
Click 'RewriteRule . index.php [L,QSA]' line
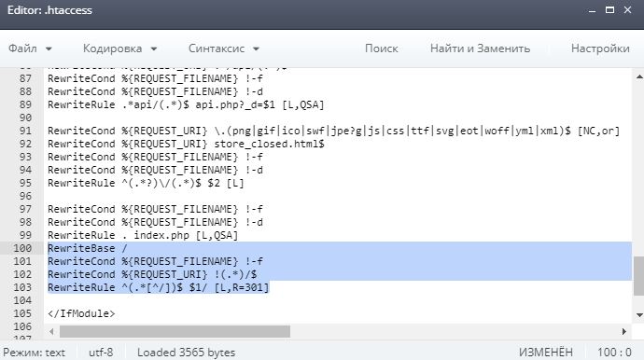pos(143,235)
